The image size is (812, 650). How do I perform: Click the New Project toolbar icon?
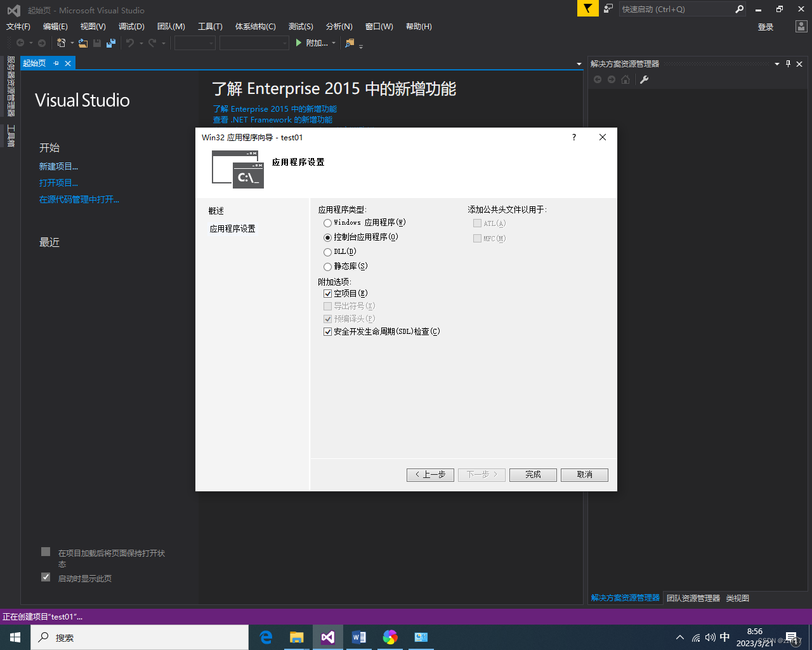point(62,43)
